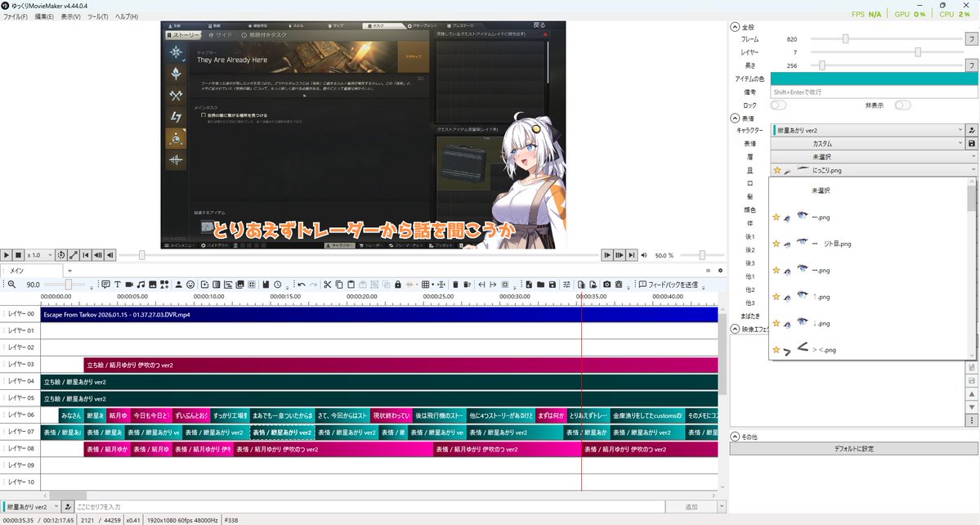Add a text item with the T icon

117,285
